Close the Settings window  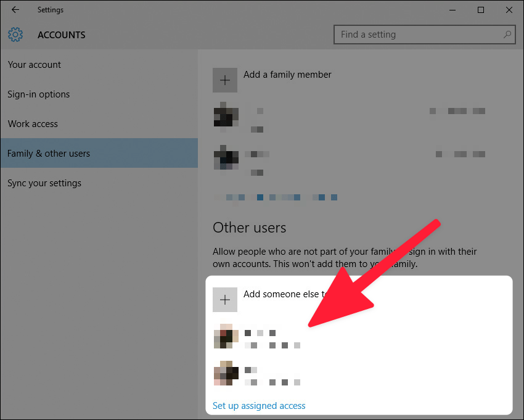click(509, 10)
